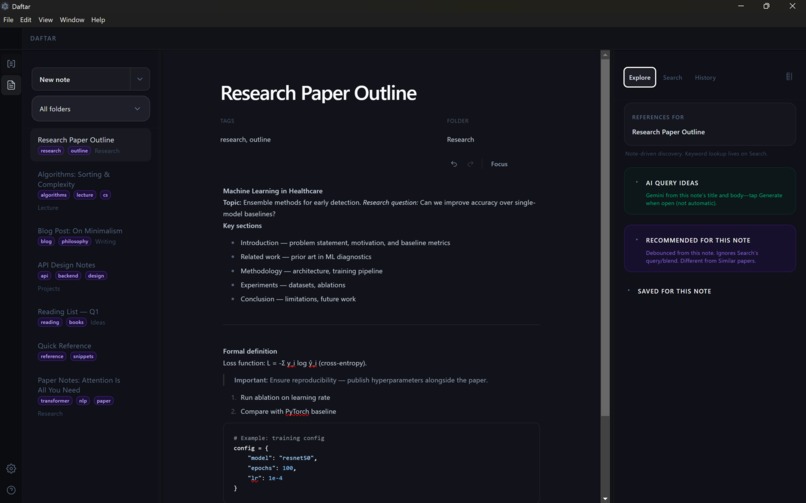806x503 pixels.
Task: Expand the All folders dropdown
Action: 91,109
